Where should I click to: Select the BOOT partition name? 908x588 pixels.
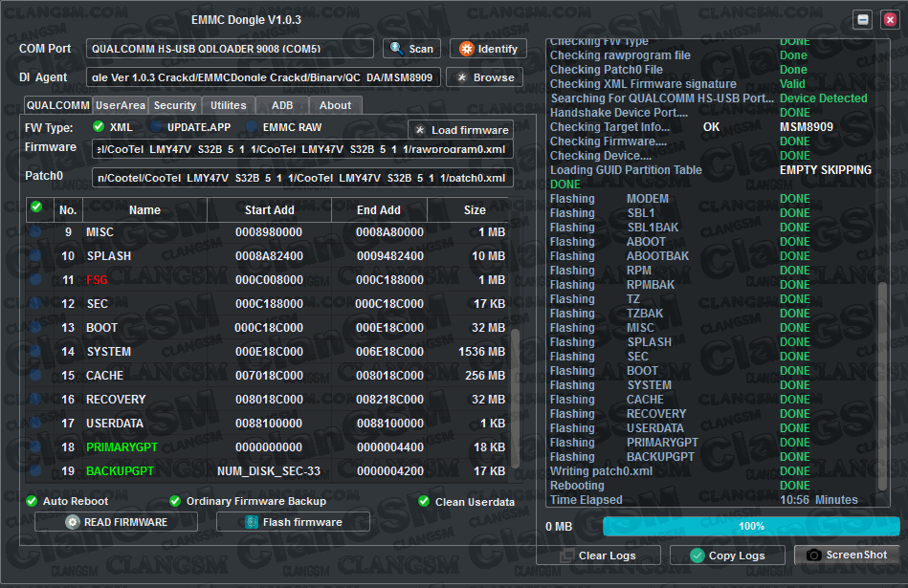(102, 328)
